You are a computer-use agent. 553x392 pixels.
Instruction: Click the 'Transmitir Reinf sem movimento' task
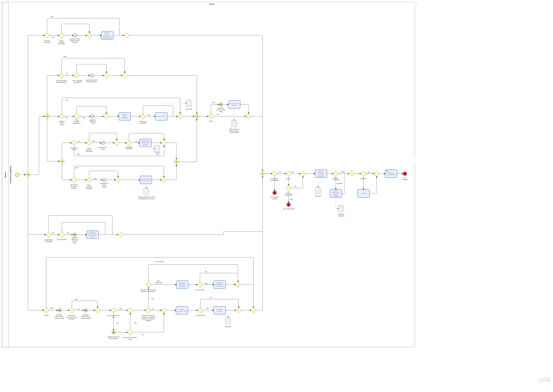182,285
